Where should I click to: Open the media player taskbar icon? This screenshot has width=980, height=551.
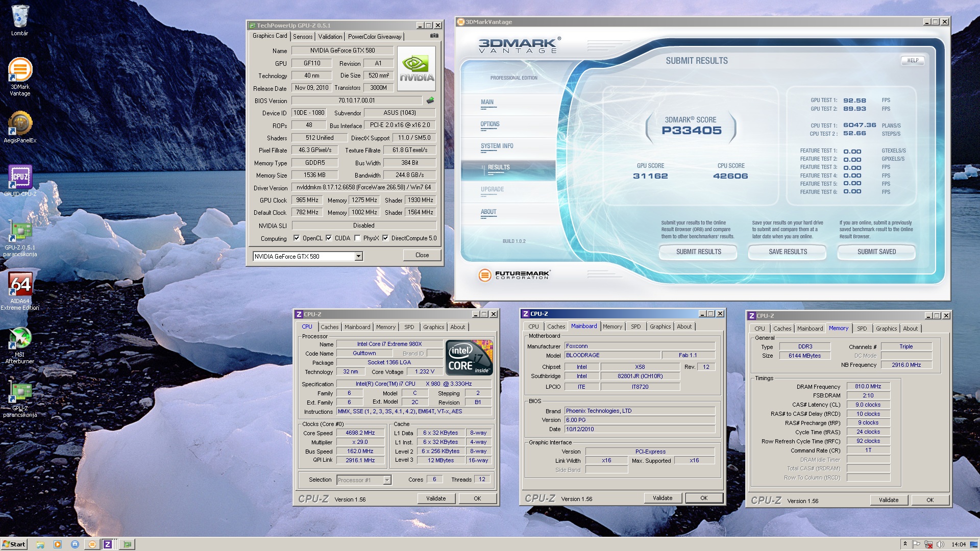(58, 544)
